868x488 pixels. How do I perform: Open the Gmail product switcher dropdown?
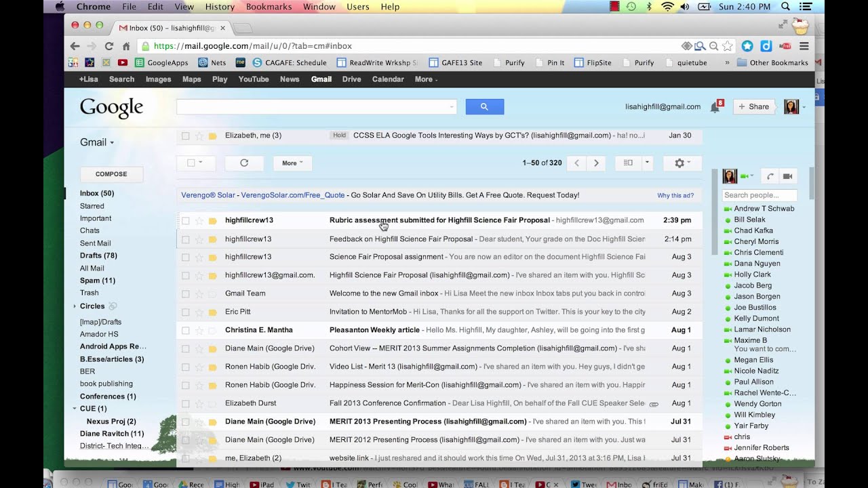point(97,142)
